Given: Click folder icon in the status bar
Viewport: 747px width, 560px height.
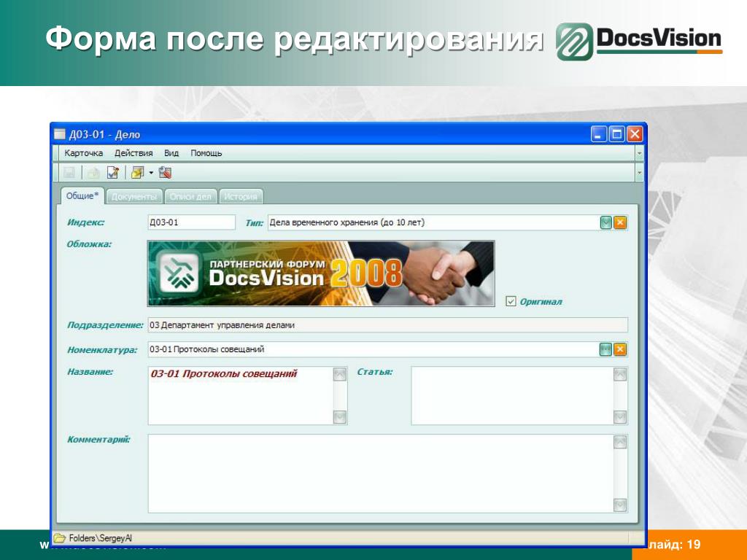Looking at the screenshot, I should click(60, 538).
